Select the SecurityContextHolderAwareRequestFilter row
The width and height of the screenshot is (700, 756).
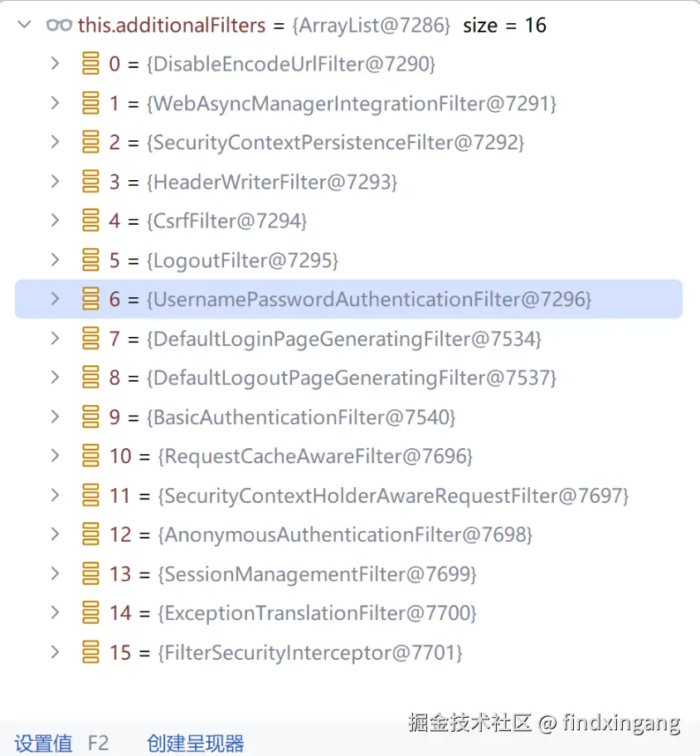coord(393,496)
